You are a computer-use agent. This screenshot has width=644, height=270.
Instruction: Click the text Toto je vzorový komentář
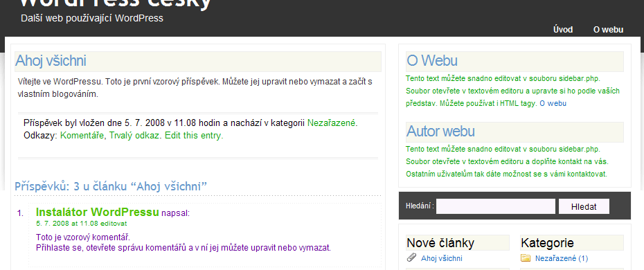pyautogui.click(x=83, y=237)
